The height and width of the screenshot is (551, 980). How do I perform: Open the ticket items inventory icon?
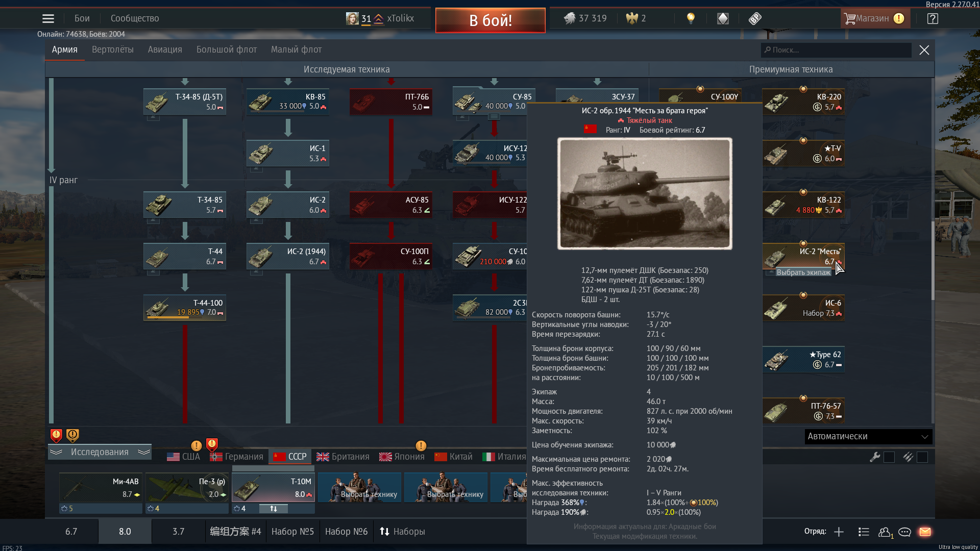(755, 18)
